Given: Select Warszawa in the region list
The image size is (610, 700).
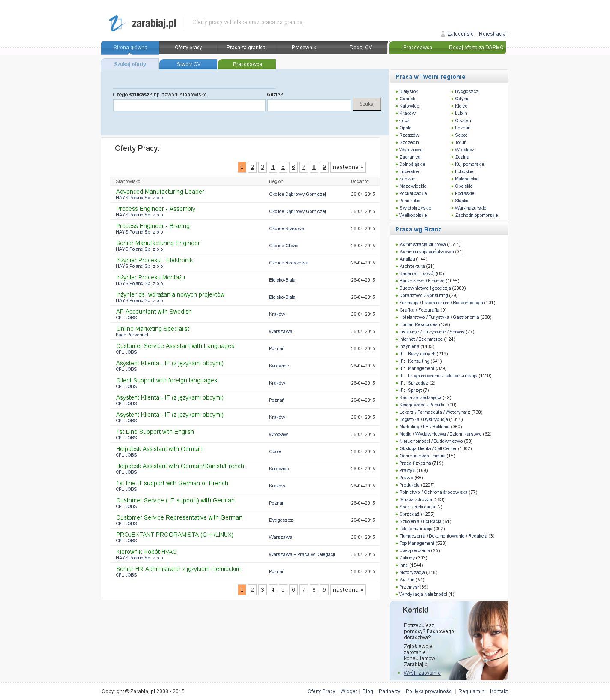Looking at the screenshot, I should (x=410, y=150).
